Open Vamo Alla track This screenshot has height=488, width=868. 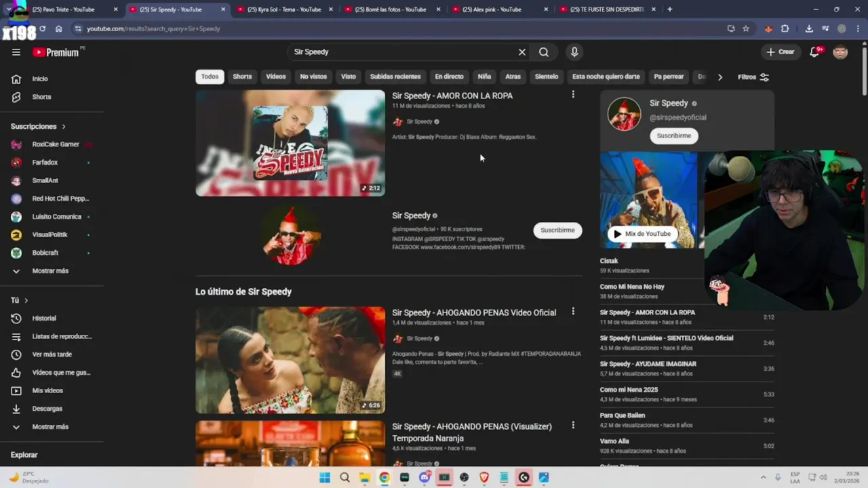614,441
